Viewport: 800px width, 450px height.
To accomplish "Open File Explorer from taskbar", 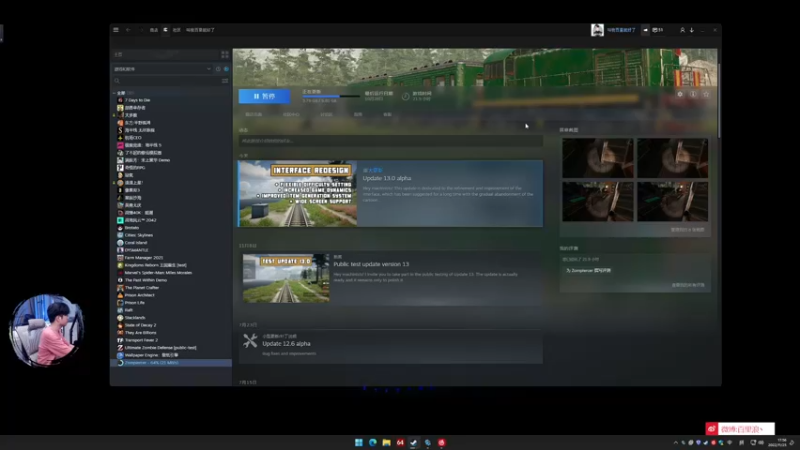I will coord(386,442).
